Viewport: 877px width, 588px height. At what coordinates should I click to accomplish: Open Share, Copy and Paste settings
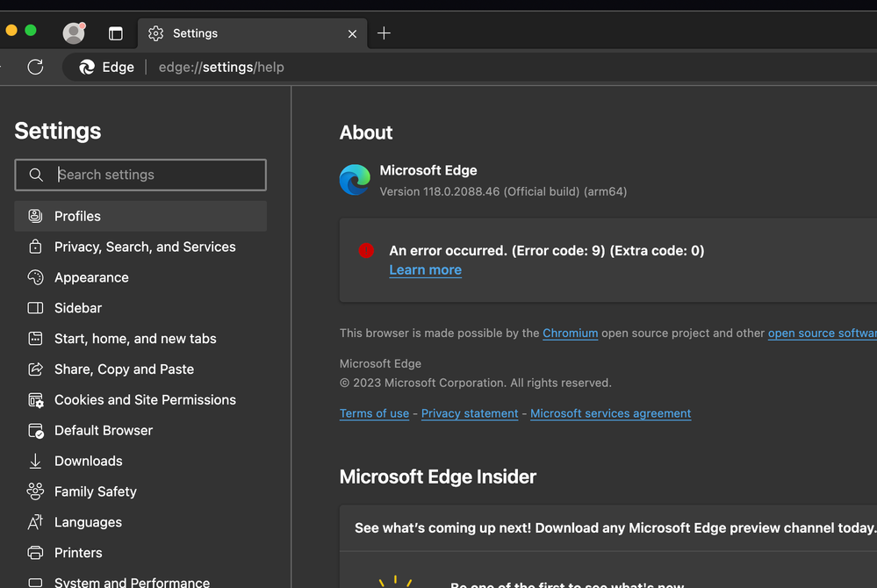pos(140,369)
